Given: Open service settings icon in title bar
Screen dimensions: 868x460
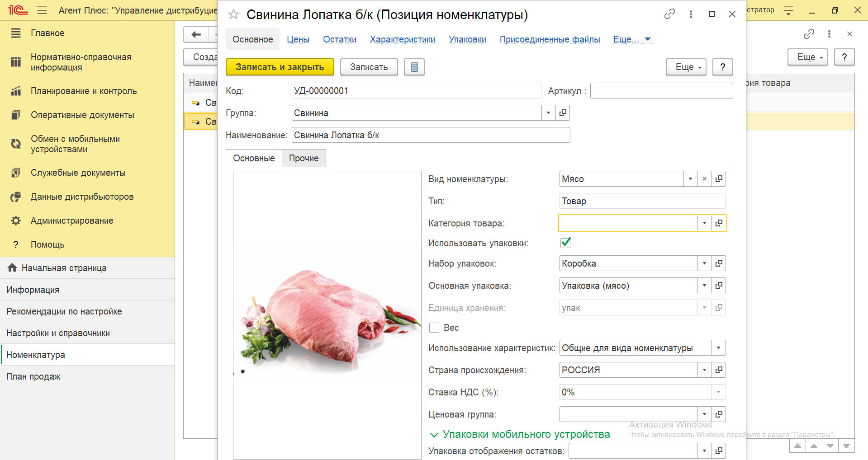Looking at the screenshot, I should 788,10.
